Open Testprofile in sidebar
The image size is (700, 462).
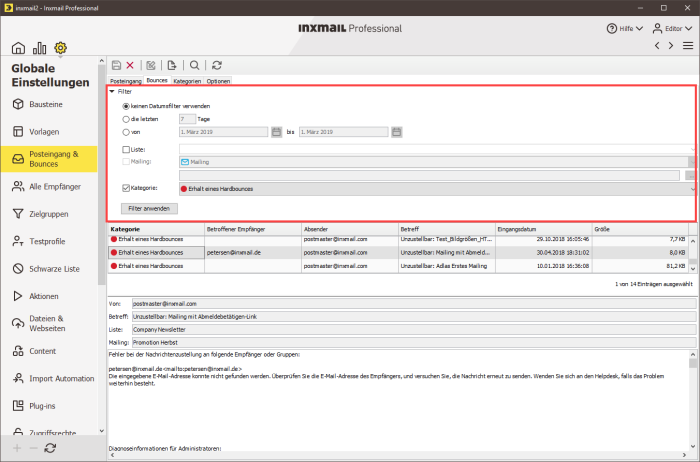[x=49, y=241]
